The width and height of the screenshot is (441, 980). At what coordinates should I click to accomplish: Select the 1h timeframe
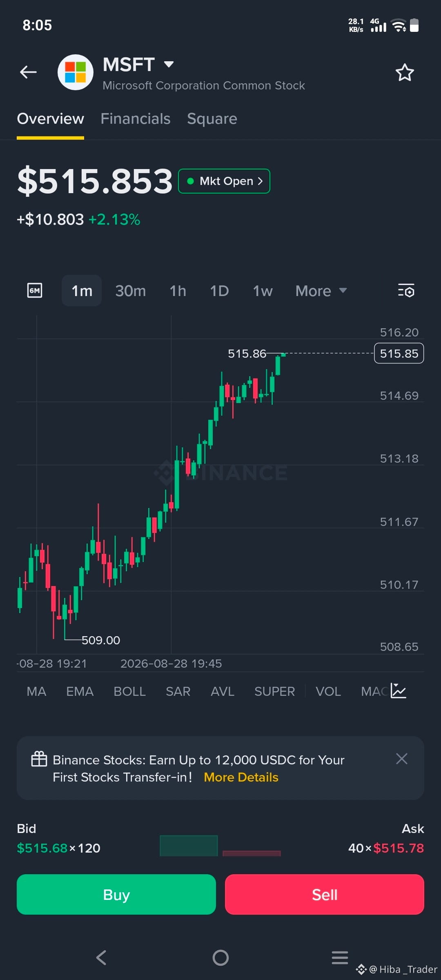tap(178, 291)
